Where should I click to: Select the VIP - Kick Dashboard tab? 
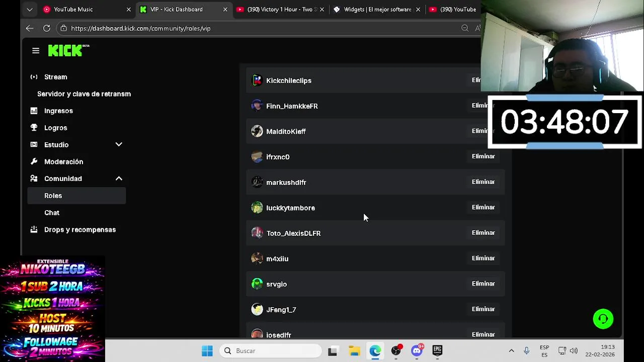(176, 9)
